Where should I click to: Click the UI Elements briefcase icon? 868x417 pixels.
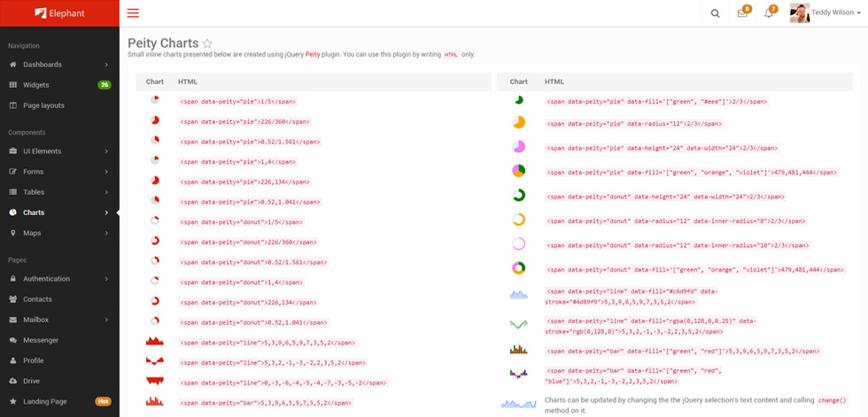coord(13,151)
